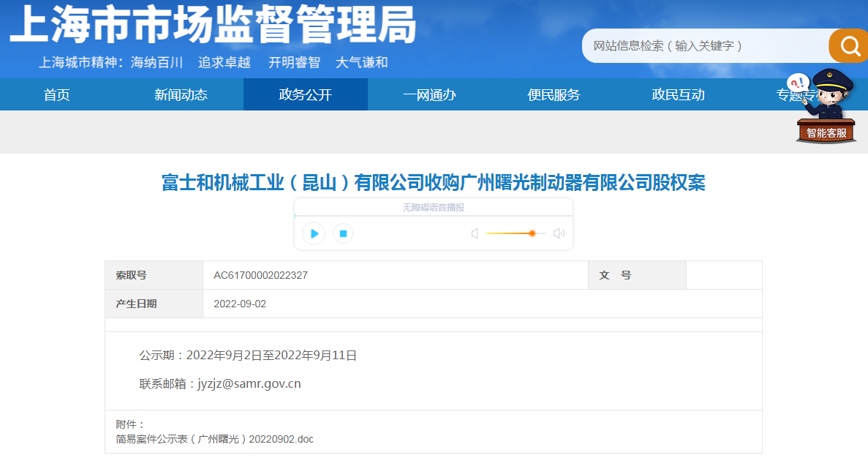Download 简易案件公示表（广州曙光）20220902.doc attachment
This screenshot has height=458, width=868.
pos(215,439)
